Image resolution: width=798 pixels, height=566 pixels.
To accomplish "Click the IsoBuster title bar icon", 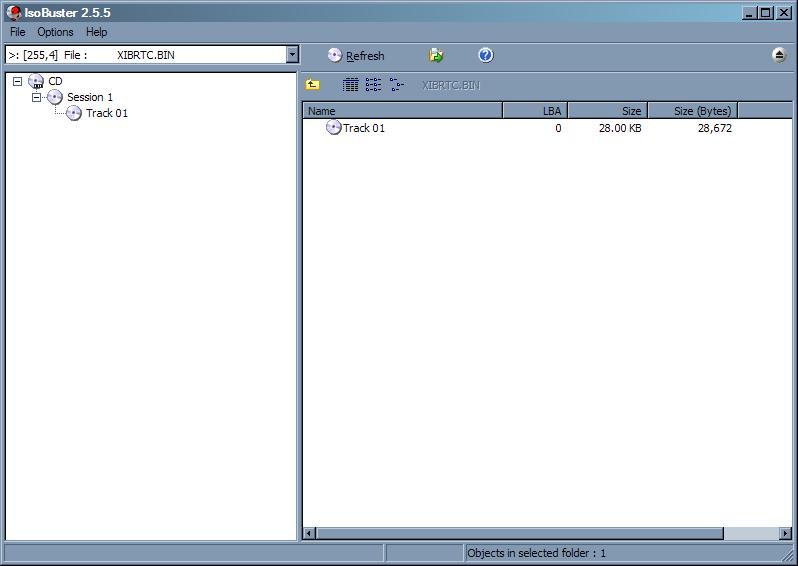I will click(14, 12).
